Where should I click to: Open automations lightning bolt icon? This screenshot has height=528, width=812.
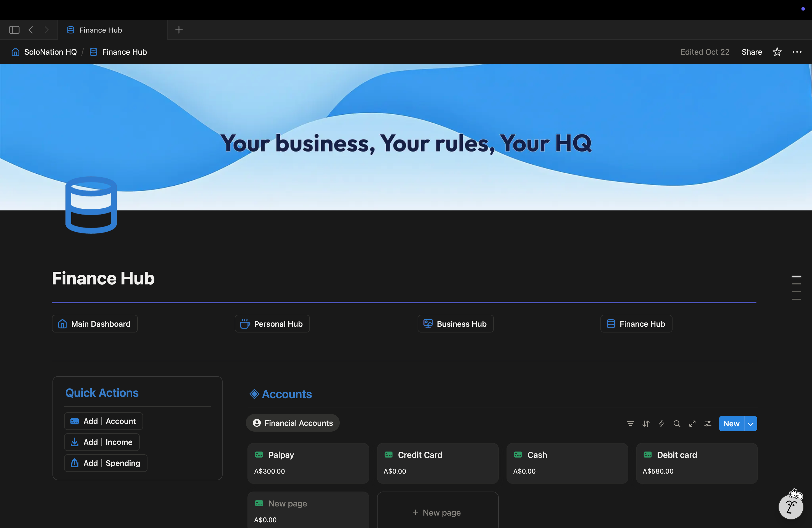point(661,423)
